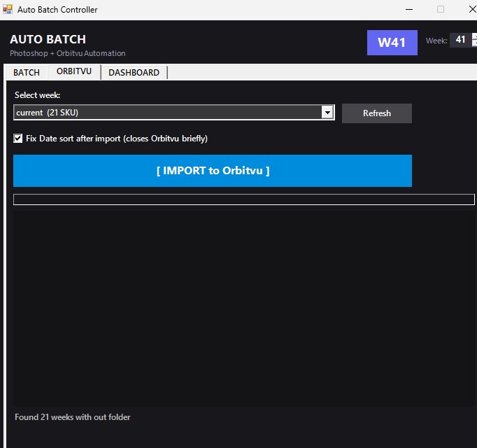The width and height of the screenshot is (477, 448).
Task: Click the Week spinner arrows
Action: pos(474,40)
